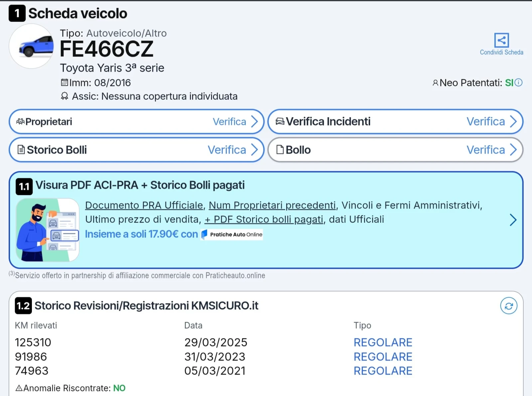Click the warning triangle by Anomalie Riscontrate
This screenshot has width=532, height=396.
click(x=19, y=388)
